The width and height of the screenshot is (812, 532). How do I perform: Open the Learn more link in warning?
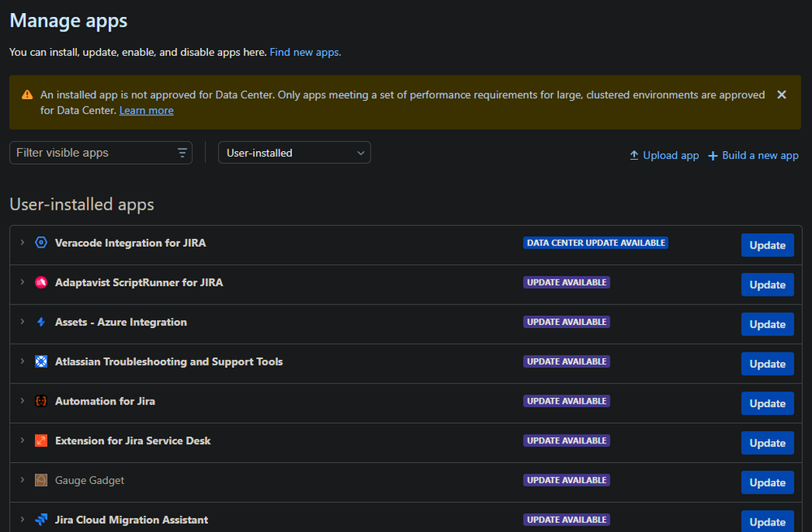(x=146, y=110)
